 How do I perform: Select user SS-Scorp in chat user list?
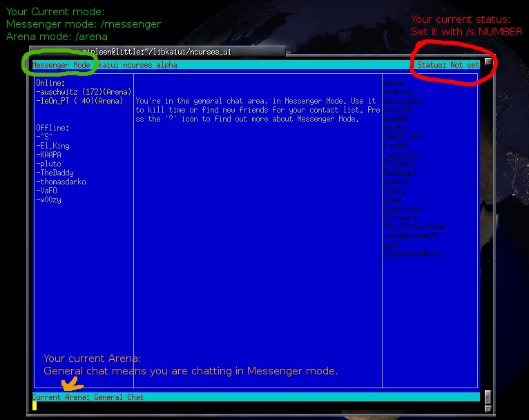tap(401, 218)
